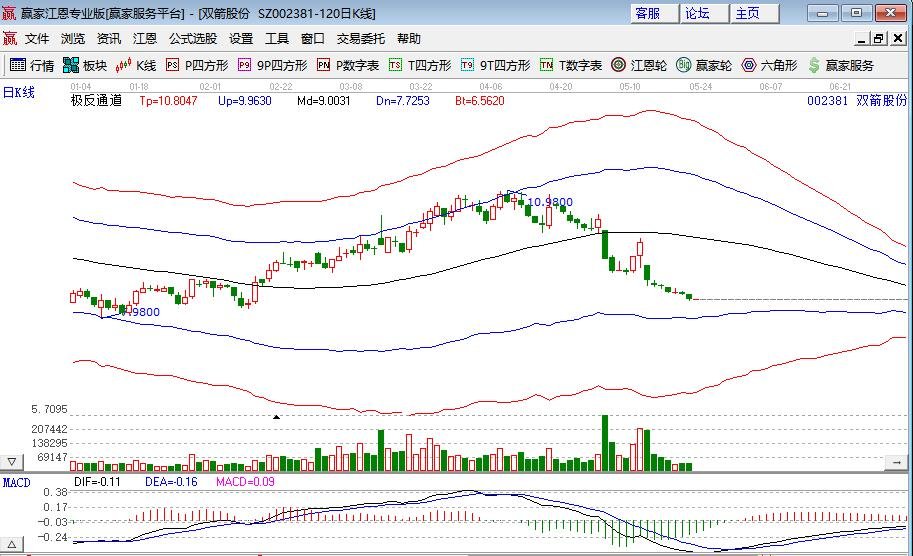The width and height of the screenshot is (913, 556).
Task: Open the 交易委托 menu
Action: [x=360, y=39]
